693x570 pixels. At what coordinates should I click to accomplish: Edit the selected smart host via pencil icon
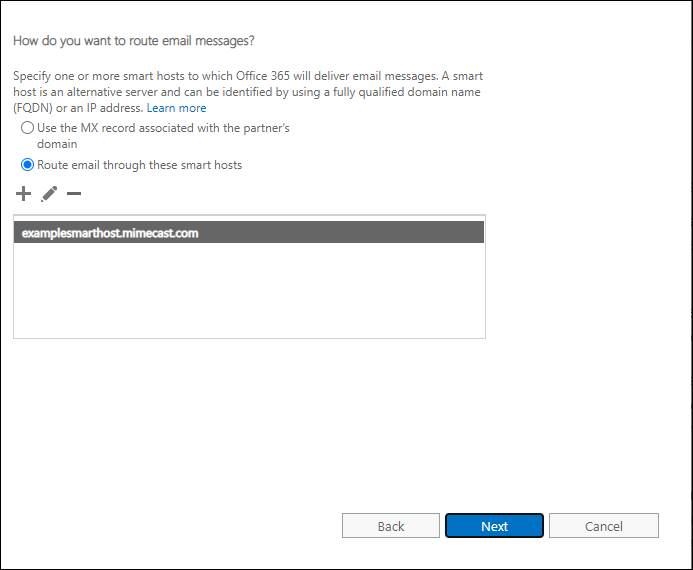[x=49, y=193]
